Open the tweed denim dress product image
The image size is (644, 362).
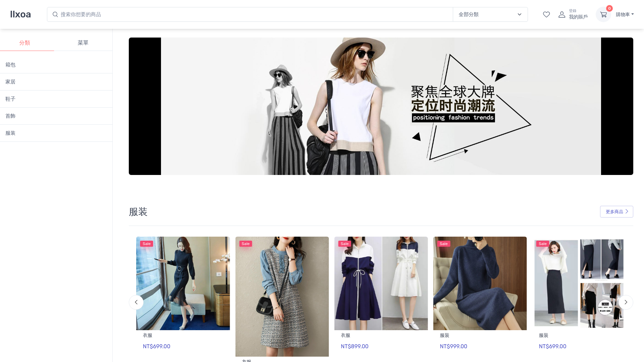[282, 297]
